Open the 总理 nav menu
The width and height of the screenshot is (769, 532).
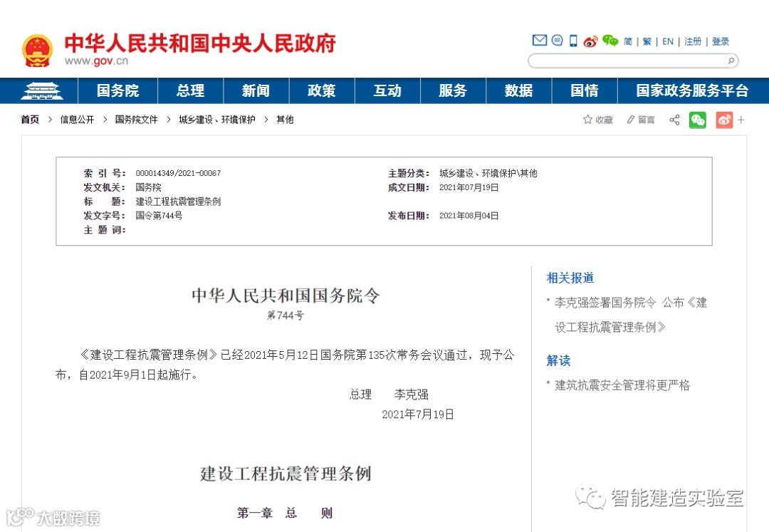(190, 90)
